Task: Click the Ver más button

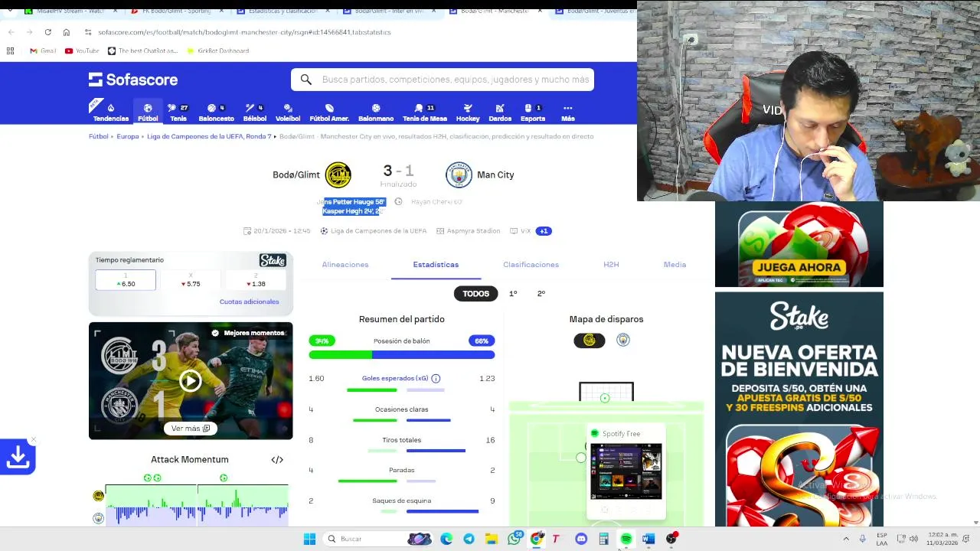Action: (x=191, y=429)
